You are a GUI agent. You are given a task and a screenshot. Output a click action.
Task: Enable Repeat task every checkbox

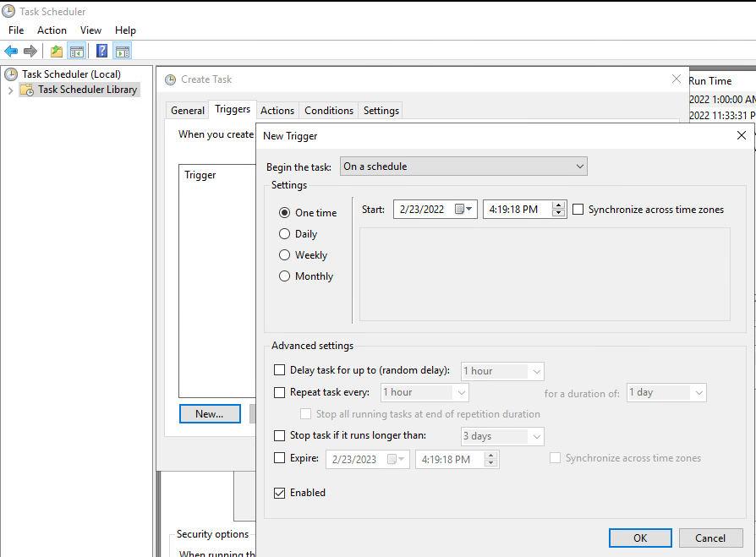tap(279, 392)
